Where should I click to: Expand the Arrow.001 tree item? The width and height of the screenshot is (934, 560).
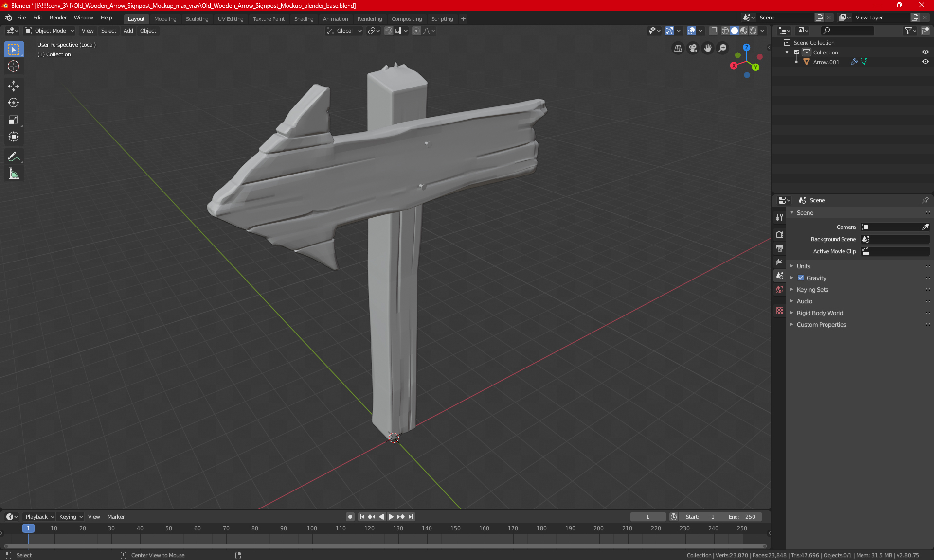(796, 62)
